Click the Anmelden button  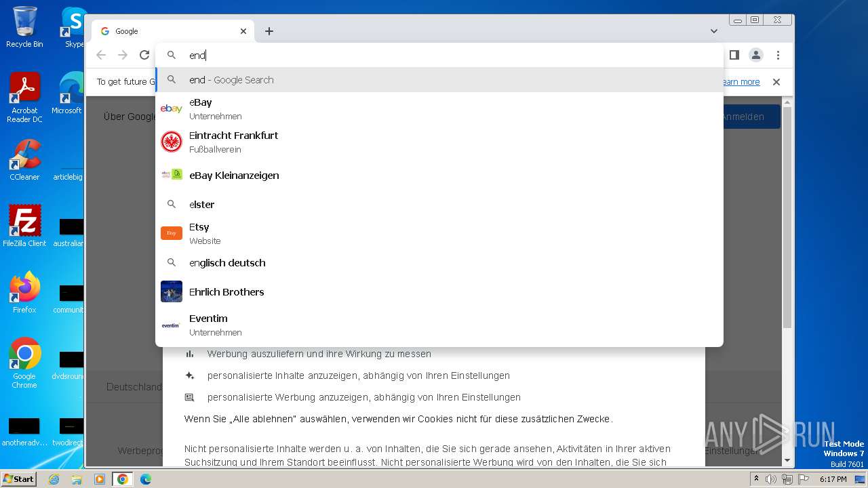point(751,117)
